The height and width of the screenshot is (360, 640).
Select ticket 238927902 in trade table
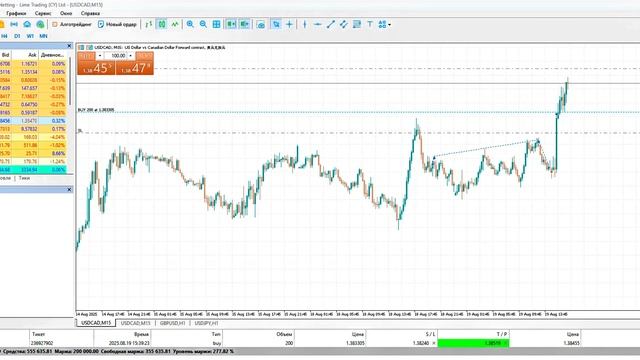[42, 343]
